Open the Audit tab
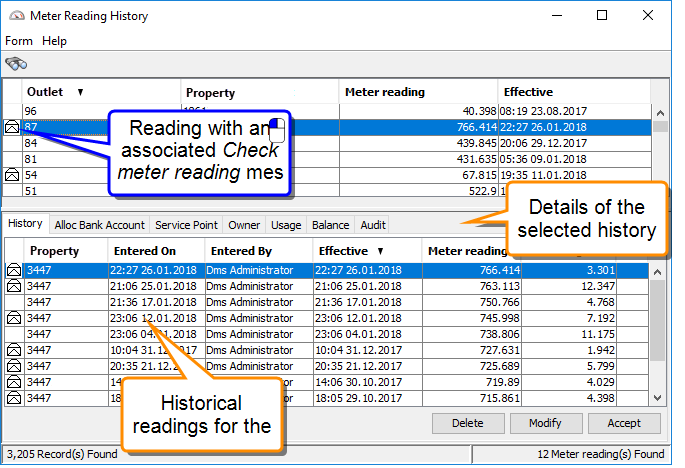The height and width of the screenshot is (468, 685). pyautogui.click(x=373, y=225)
